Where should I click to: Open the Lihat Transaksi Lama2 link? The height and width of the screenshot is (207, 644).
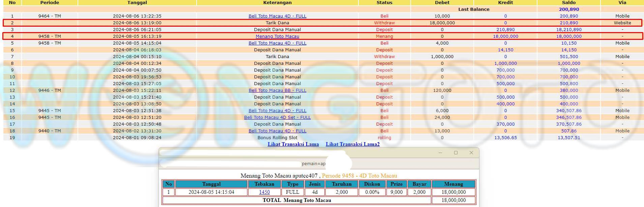click(352, 144)
